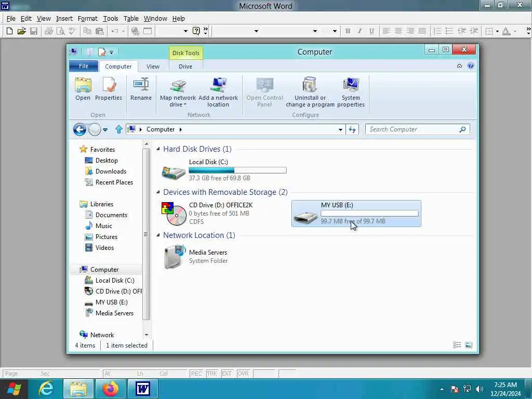This screenshot has height=399, width=532.
Task: Open the address bar history dropdown
Action: [x=340, y=129]
